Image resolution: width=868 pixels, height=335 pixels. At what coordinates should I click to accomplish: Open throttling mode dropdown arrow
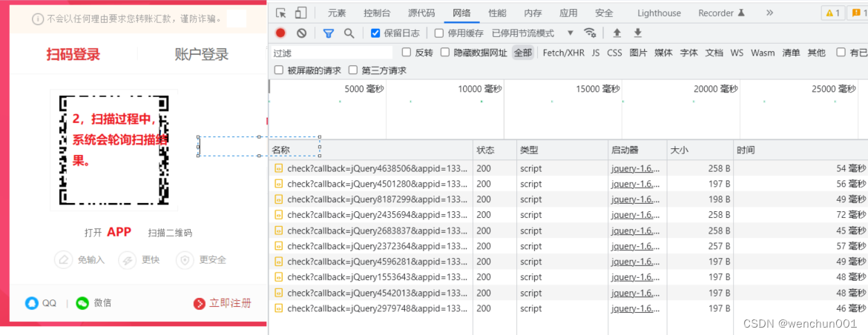571,33
